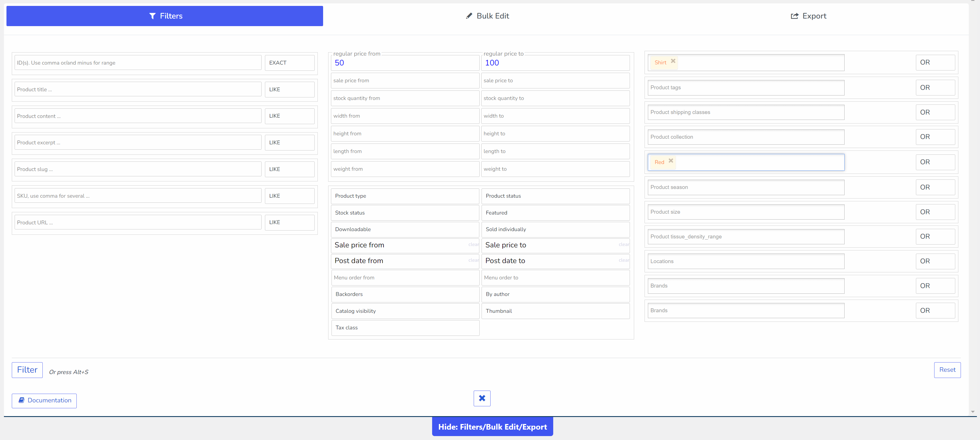Open the Product status dropdown

[555, 196]
